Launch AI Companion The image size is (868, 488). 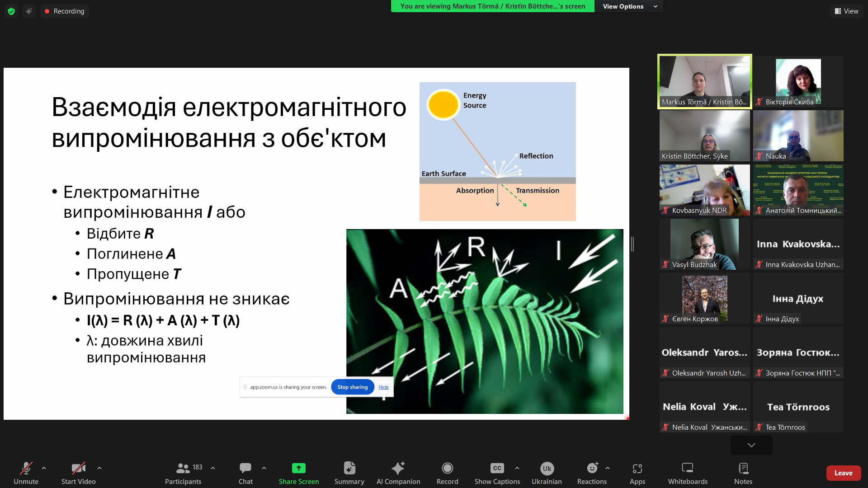tap(398, 473)
